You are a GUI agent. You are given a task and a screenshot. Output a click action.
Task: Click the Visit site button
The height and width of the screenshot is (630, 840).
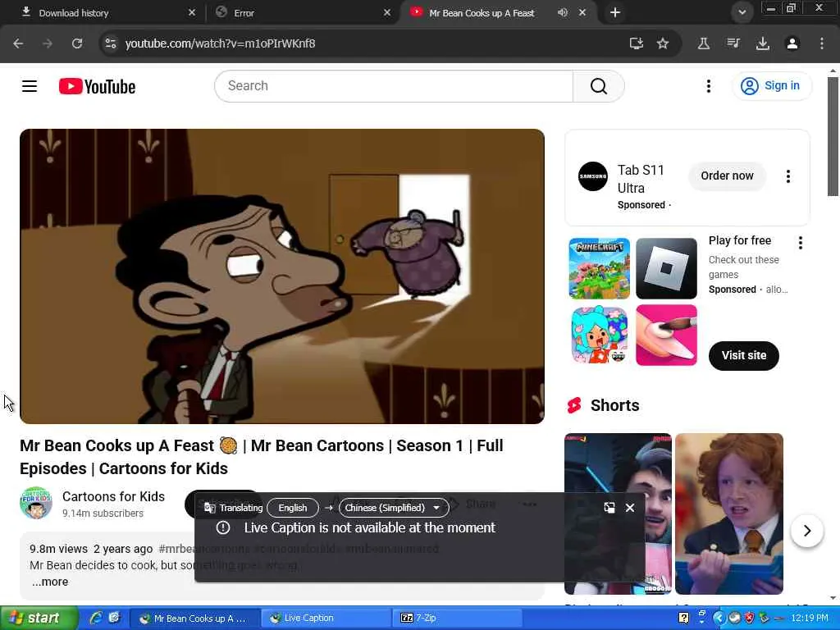[743, 356]
